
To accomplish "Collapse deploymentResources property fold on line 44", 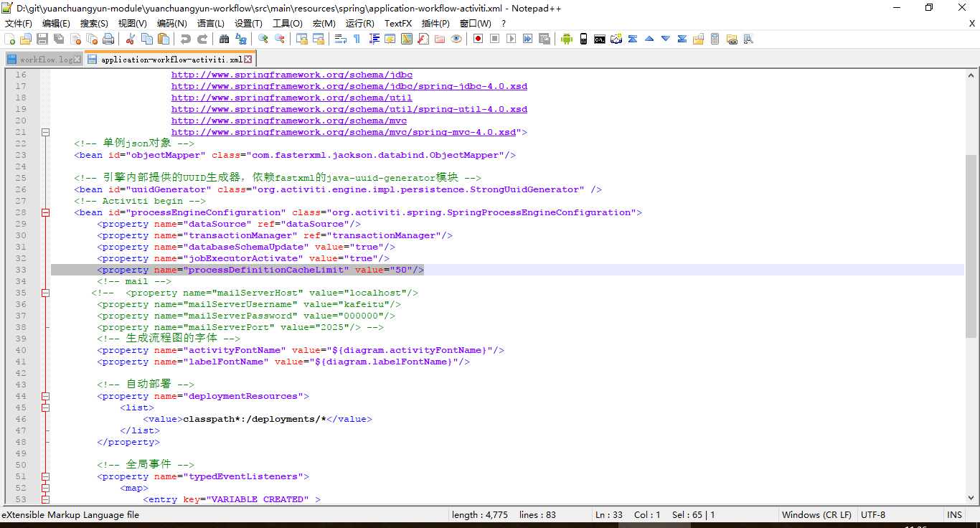I will click(46, 396).
